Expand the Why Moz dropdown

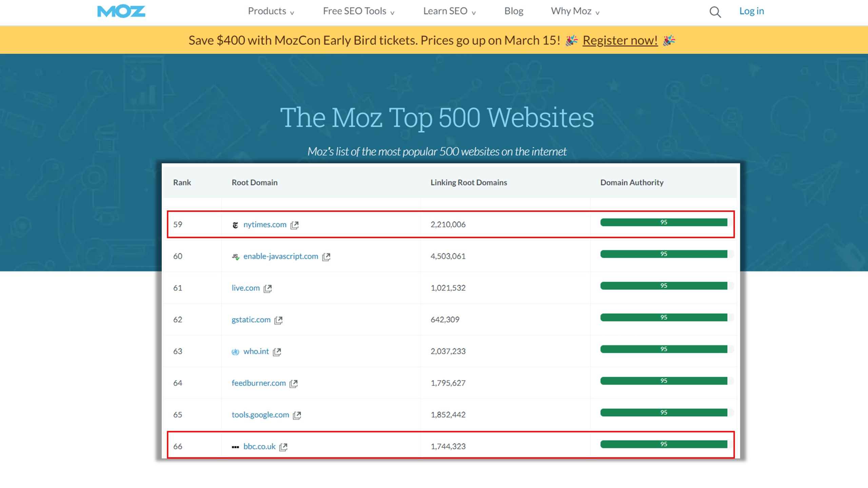pyautogui.click(x=575, y=11)
